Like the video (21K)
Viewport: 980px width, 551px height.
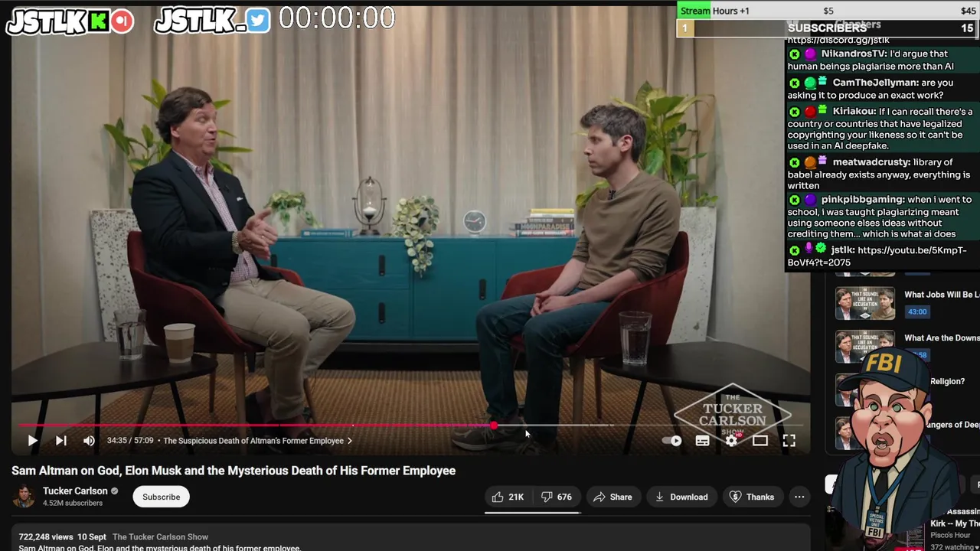coord(508,497)
